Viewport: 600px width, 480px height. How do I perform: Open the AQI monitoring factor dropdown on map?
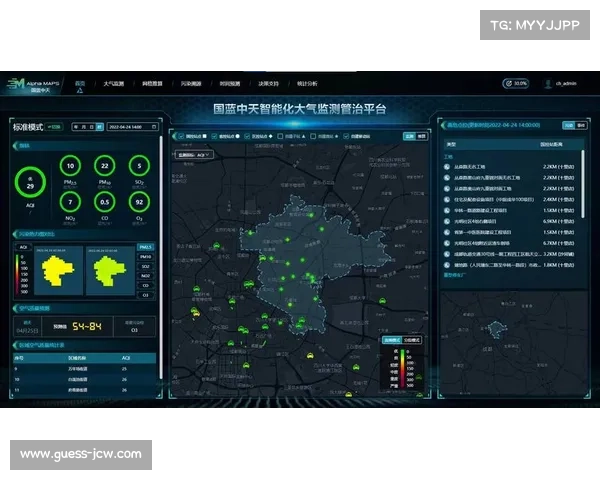[x=195, y=155]
